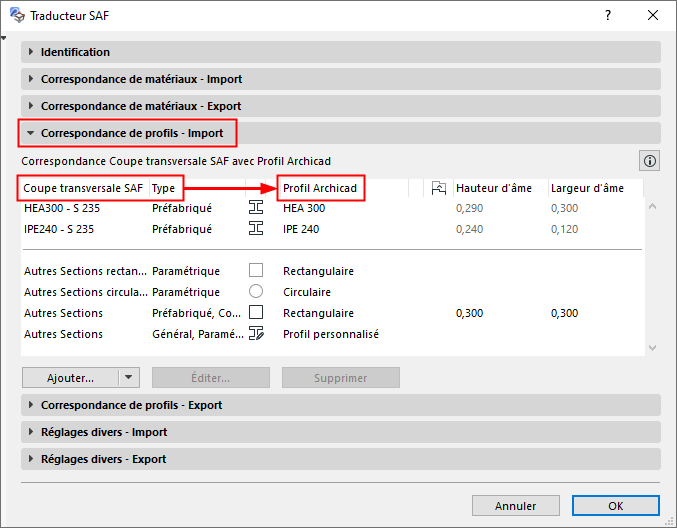The width and height of the screenshot is (677, 528).
Task: Click the I-beam profile icon for IPE240
Action: [256, 229]
